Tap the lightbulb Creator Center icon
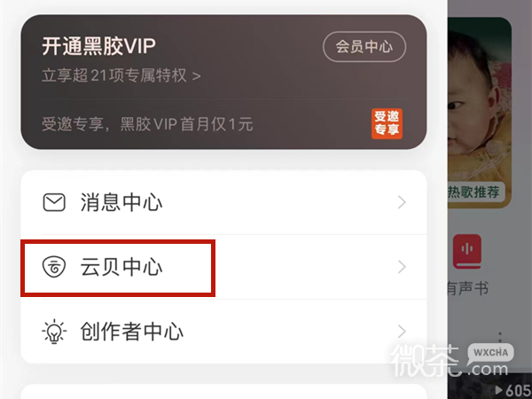The height and width of the screenshot is (399, 532). point(54,332)
